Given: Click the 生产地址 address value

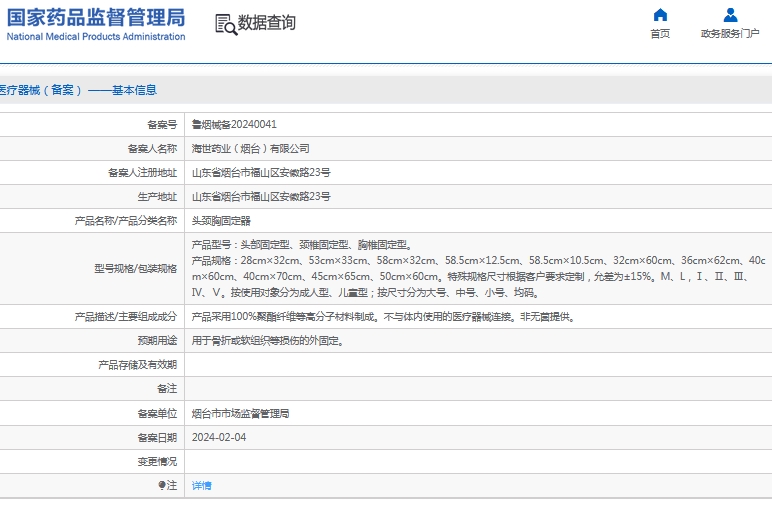Looking at the screenshot, I should (261, 197).
